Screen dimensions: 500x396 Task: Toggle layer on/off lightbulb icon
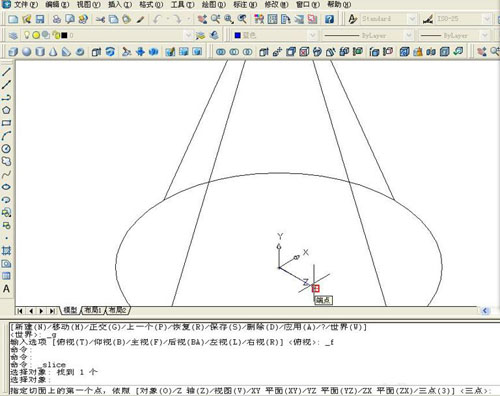pos(27,35)
